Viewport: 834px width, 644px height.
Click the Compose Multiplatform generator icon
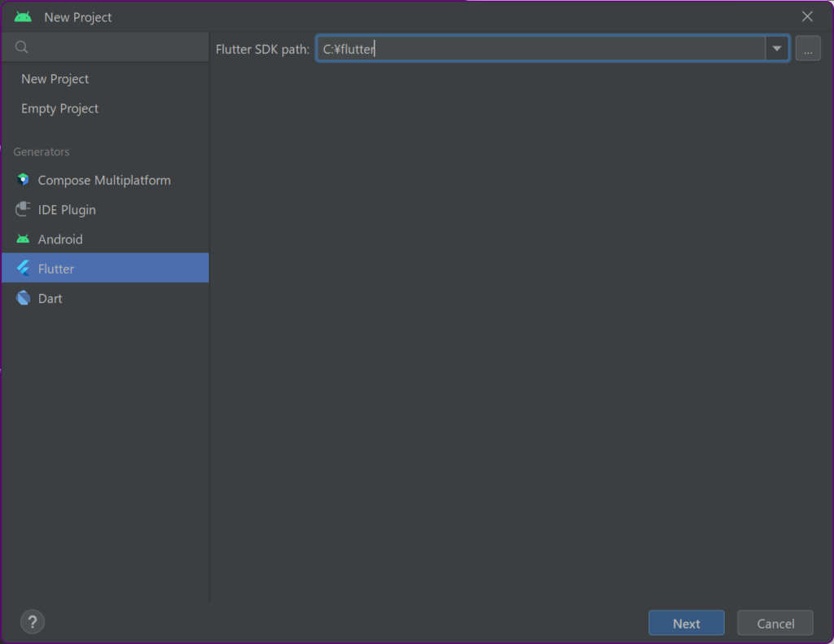tap(23, 180)
